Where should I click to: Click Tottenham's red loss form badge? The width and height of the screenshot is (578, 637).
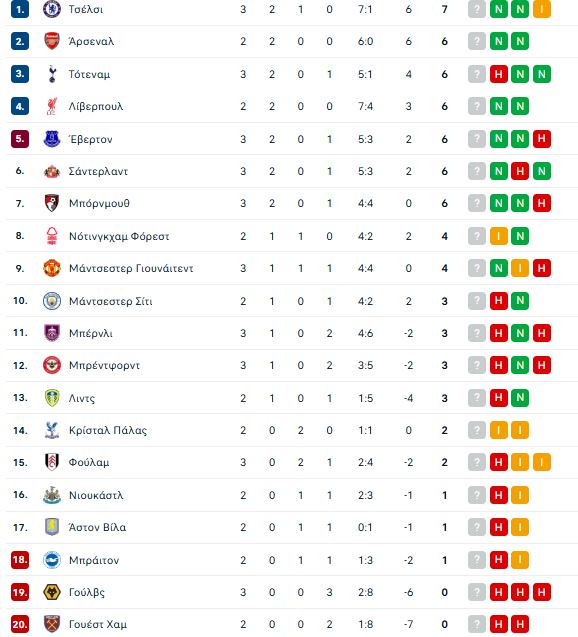coord(499,74)
